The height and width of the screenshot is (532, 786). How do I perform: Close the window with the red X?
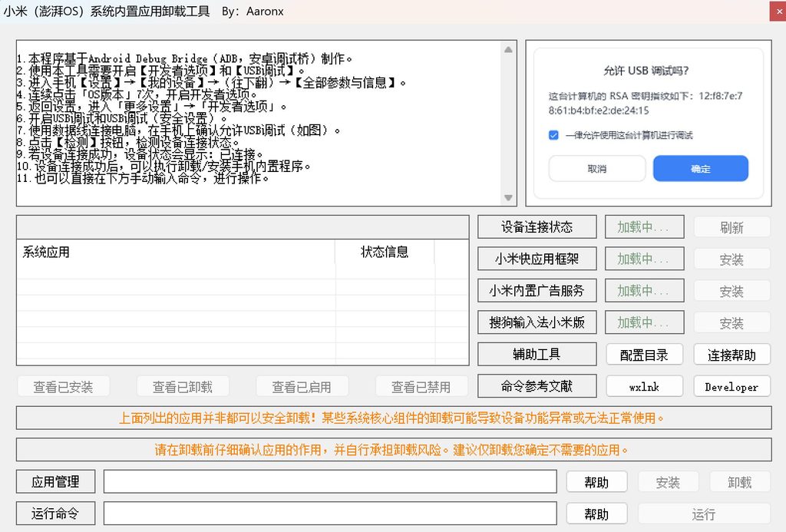point(778,11)
